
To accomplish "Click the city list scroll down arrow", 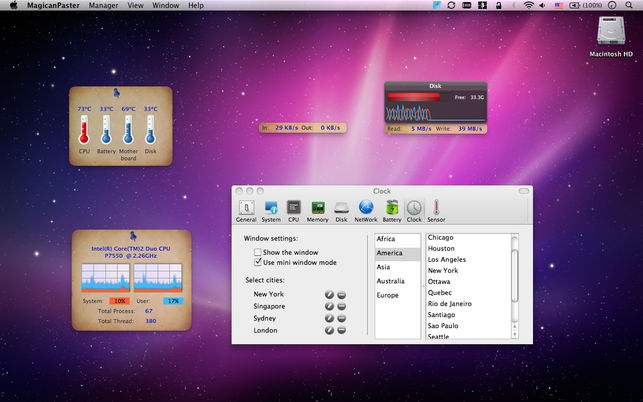I will (515, 334).
